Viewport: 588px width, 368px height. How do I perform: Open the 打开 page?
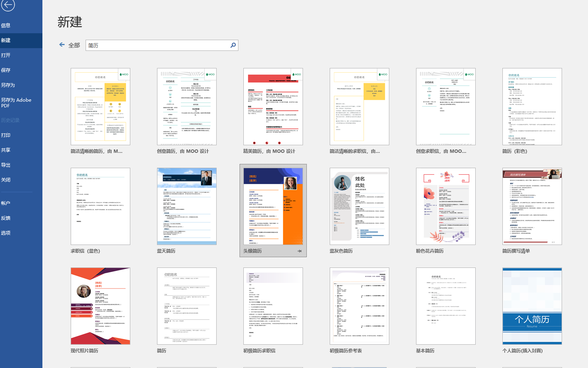(21, 55)
